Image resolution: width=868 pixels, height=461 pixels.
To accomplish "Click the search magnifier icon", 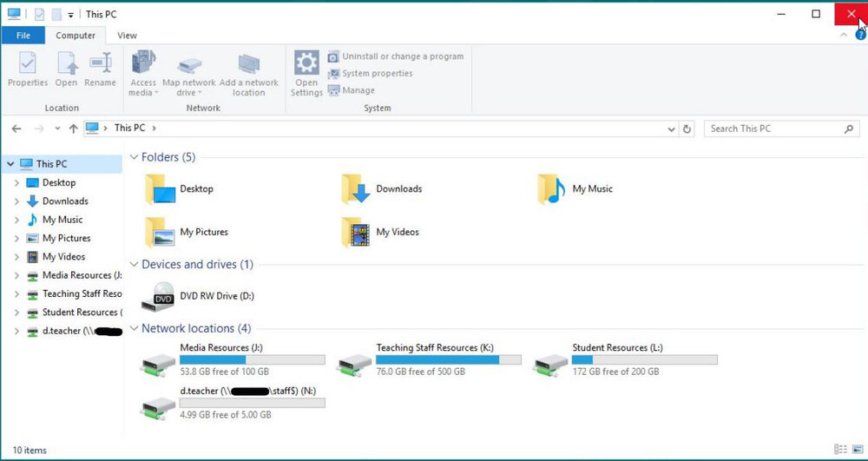I will point(849,129).
